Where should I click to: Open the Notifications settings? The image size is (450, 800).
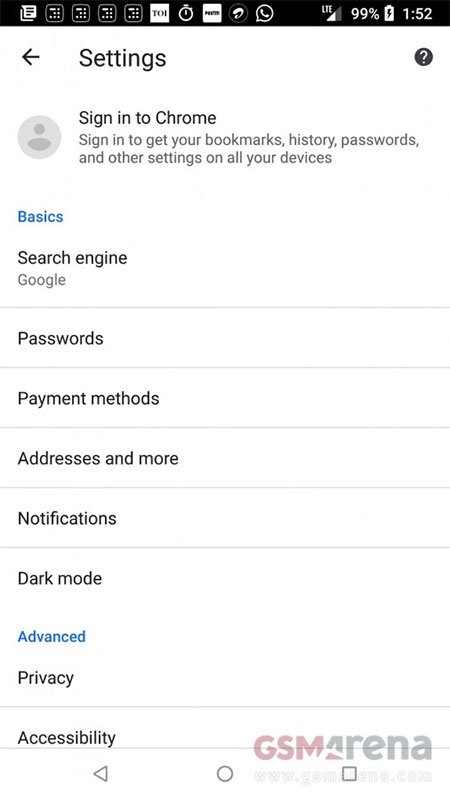225,518
